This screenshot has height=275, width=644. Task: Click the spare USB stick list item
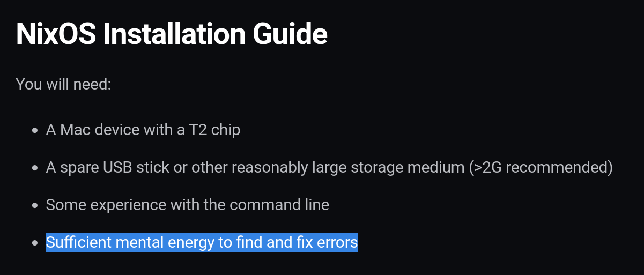point(329,167)
